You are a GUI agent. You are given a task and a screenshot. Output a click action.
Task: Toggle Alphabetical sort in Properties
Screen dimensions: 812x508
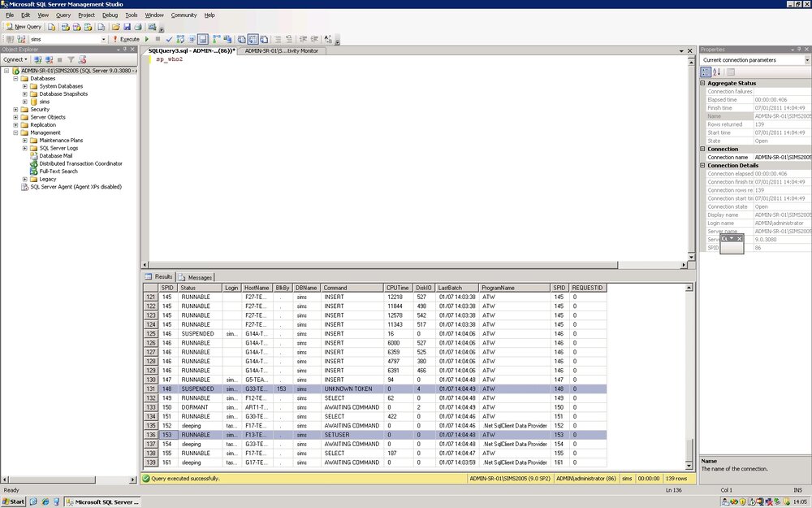pos(717,72)
